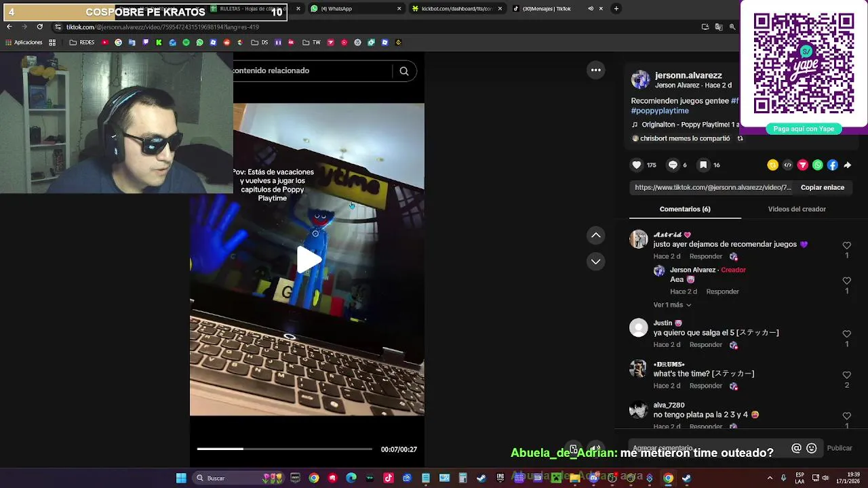Viewport: 868px width, 488px height.
Task: Click the red send-to-friends icon
Action: click(x=803, y=165)
